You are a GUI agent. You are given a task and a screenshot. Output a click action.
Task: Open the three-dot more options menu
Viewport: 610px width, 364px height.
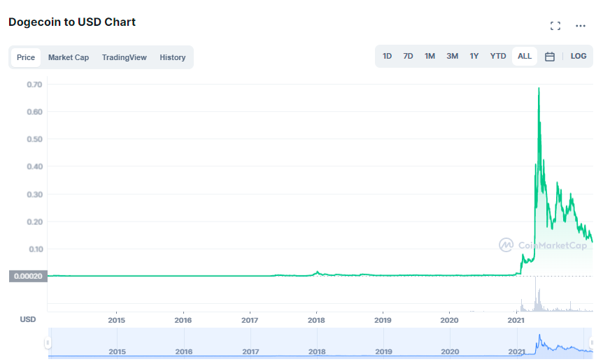pos(581,26)
